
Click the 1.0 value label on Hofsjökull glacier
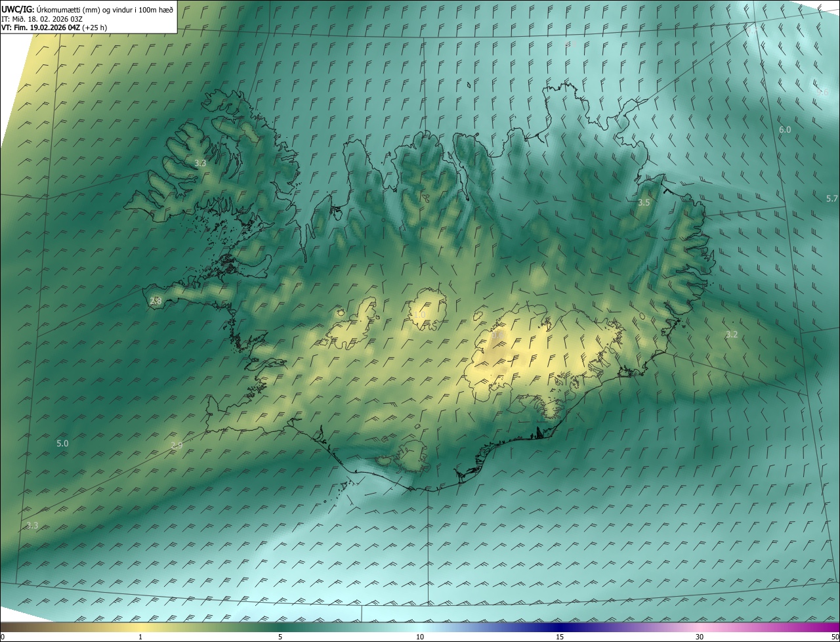click(x=420, y=315)
